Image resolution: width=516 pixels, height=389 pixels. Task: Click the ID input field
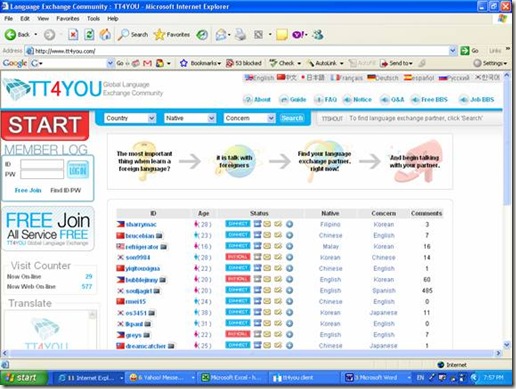42,164
